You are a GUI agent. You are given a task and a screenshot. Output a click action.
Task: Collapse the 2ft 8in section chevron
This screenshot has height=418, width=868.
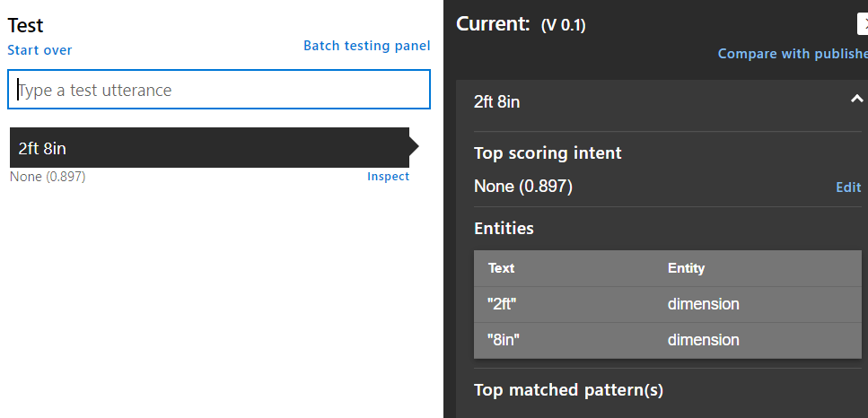(856, 100)
